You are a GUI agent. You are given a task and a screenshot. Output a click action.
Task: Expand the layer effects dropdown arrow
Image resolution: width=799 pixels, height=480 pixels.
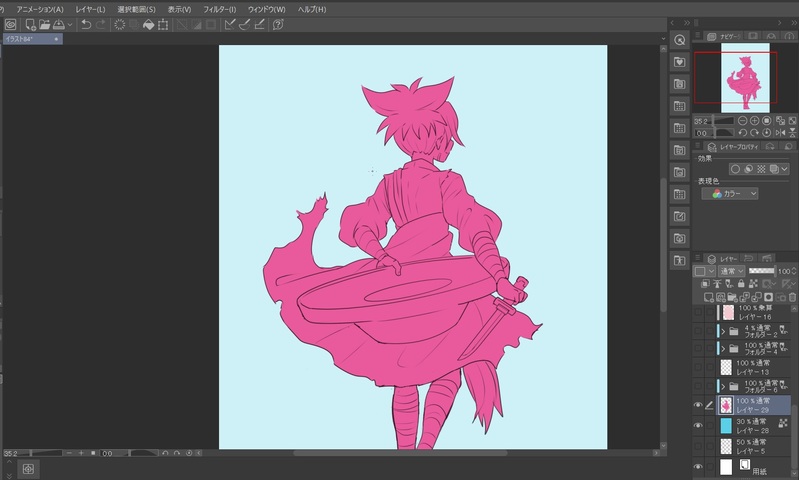[x=784, y=169]
